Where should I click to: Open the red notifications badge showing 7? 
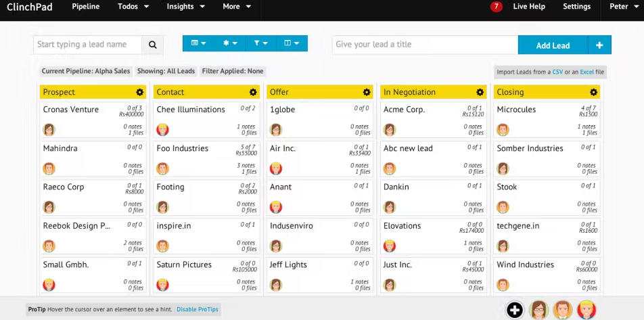pos(497,7)
